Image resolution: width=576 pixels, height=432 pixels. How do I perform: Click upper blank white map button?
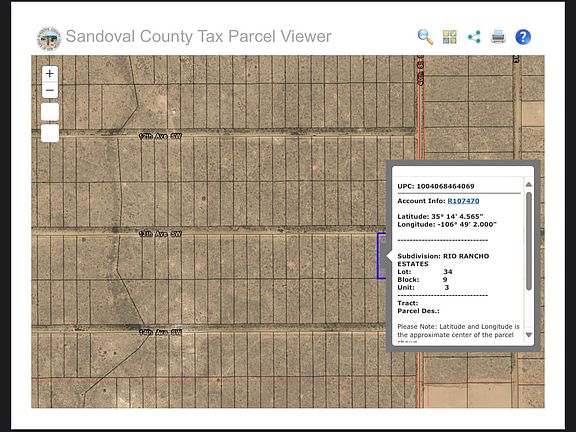(50, 112)
